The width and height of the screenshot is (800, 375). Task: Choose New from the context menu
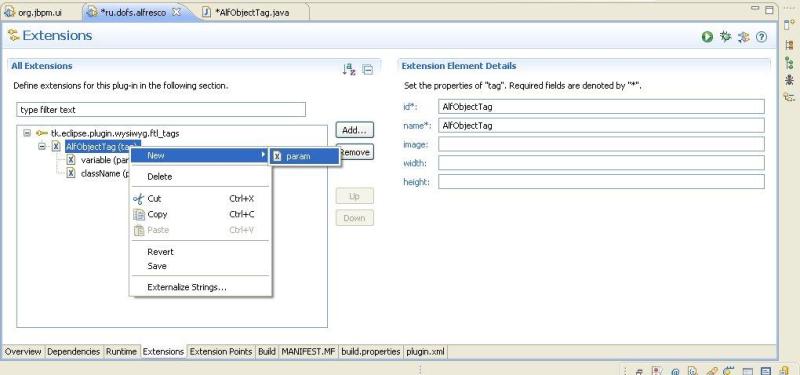(x=199, y=156)
